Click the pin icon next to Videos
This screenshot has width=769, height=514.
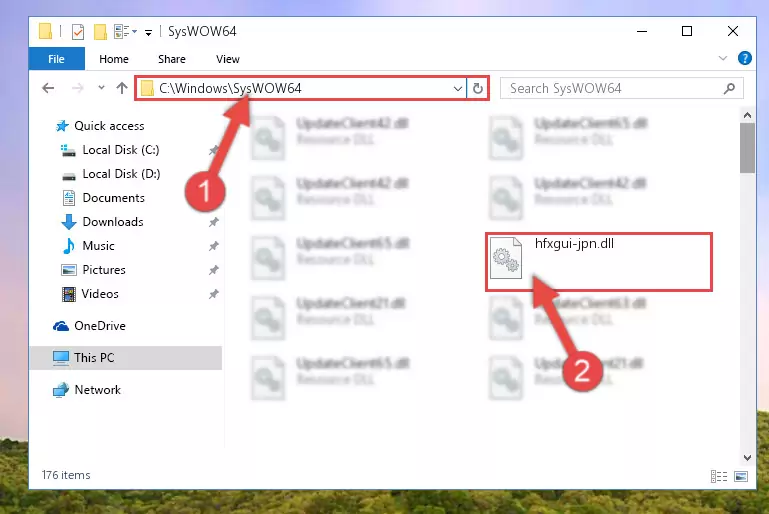[x=213, y=294]
